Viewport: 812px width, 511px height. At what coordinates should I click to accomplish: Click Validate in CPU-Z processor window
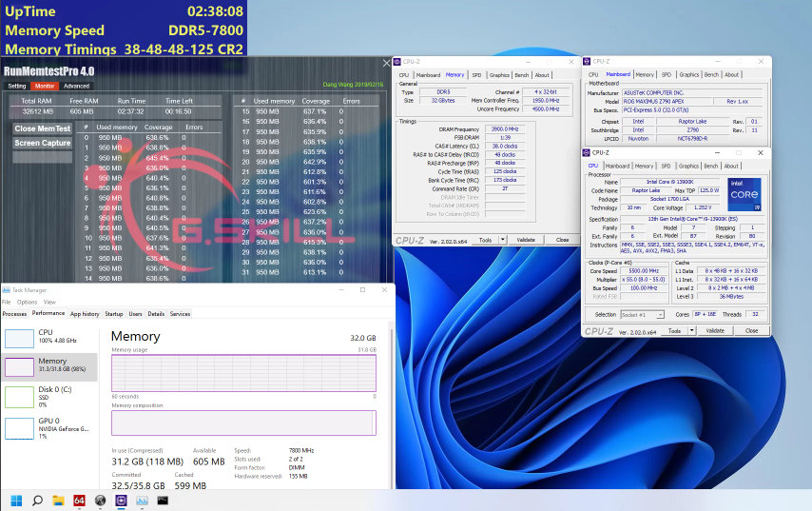point(715,330)
